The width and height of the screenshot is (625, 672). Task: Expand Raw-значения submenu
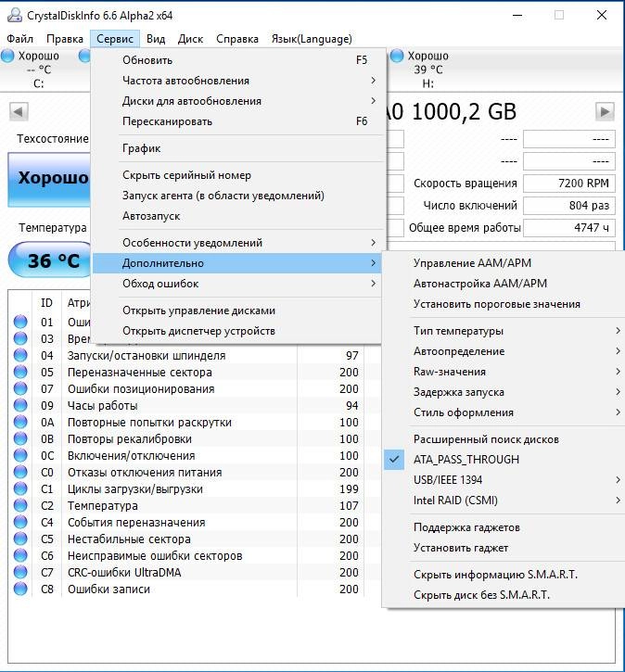[x=504, y=372]
